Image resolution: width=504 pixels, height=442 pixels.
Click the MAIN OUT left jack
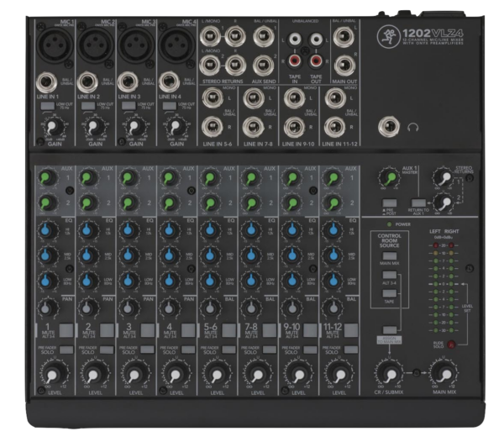(344, 37)
